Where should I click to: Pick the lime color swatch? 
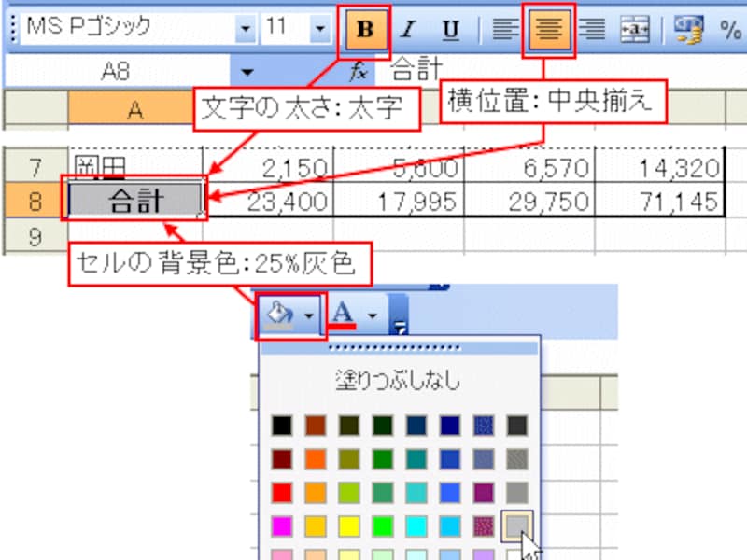click(348, 493)
